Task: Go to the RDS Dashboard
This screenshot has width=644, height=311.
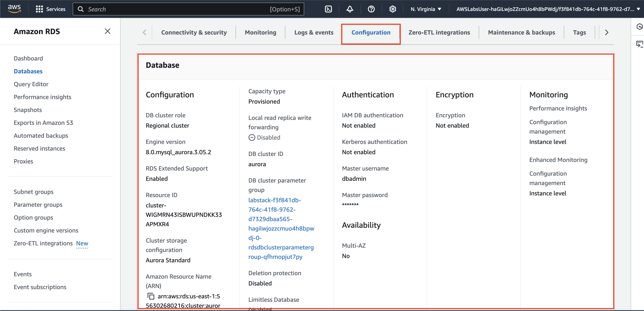Action: click(28, 58)
